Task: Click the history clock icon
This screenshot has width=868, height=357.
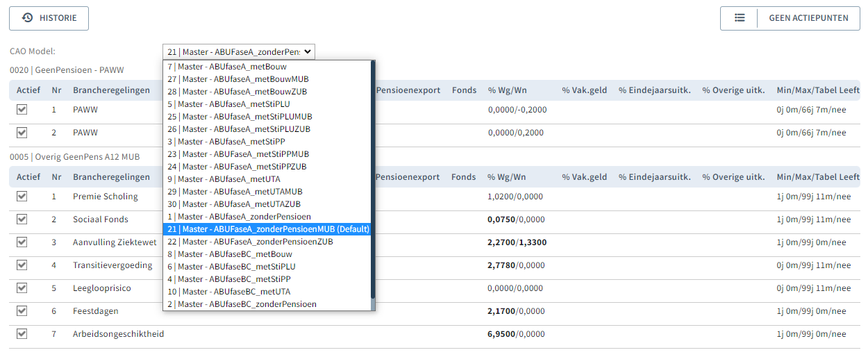Action: (x=27, y=18)
